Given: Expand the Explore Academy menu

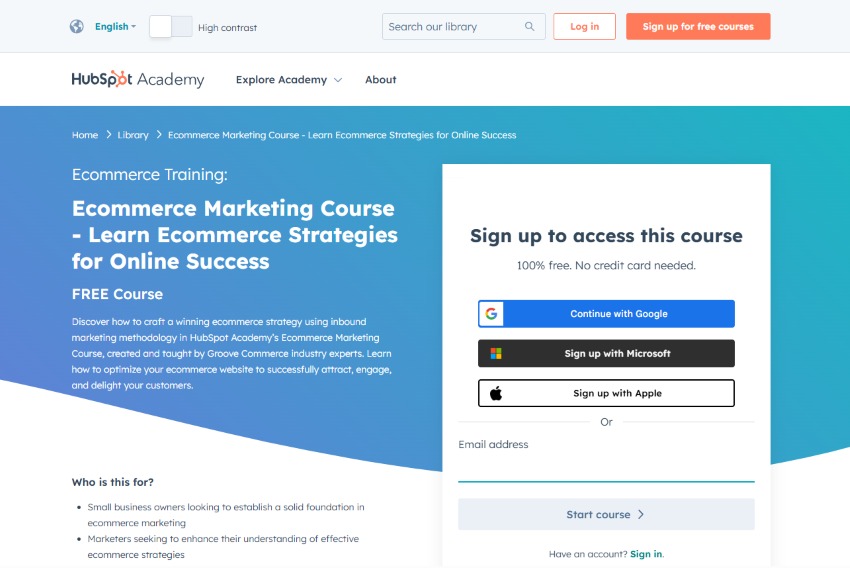Looking at the screenshot, I should (x=289, y=80).
